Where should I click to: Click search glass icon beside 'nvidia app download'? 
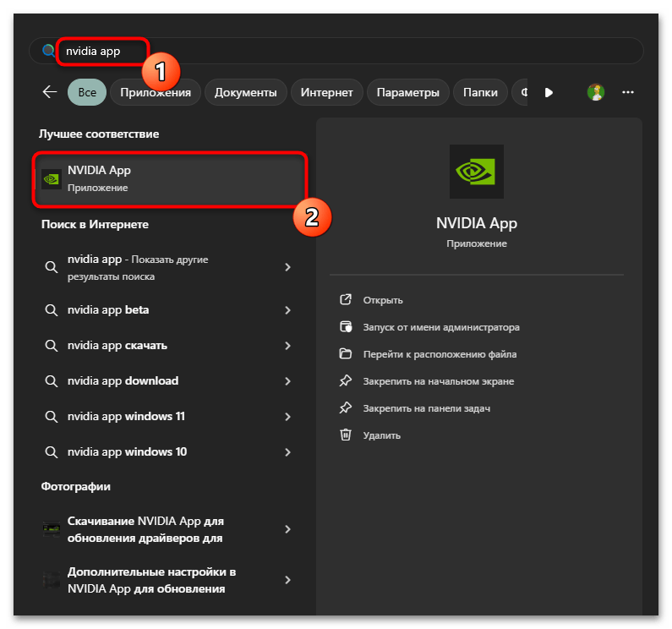click(x=52, y=381)
